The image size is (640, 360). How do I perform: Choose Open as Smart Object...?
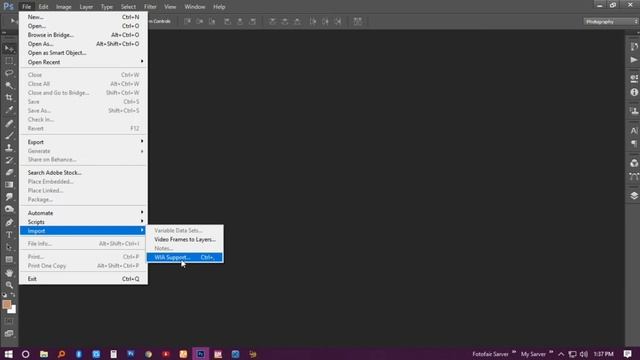pyautogui.click(x=83, y=53)
